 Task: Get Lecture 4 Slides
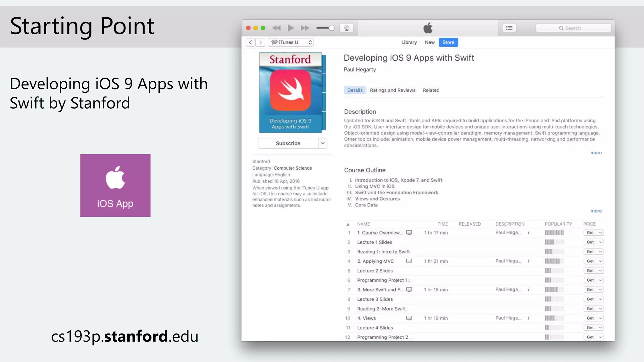pyautogui.click(x=590, y=328)
